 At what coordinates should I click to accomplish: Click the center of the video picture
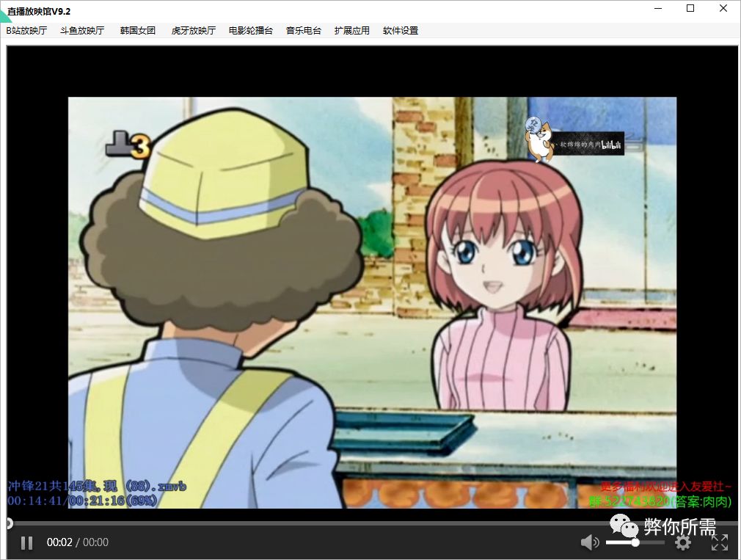pos(373,302)
